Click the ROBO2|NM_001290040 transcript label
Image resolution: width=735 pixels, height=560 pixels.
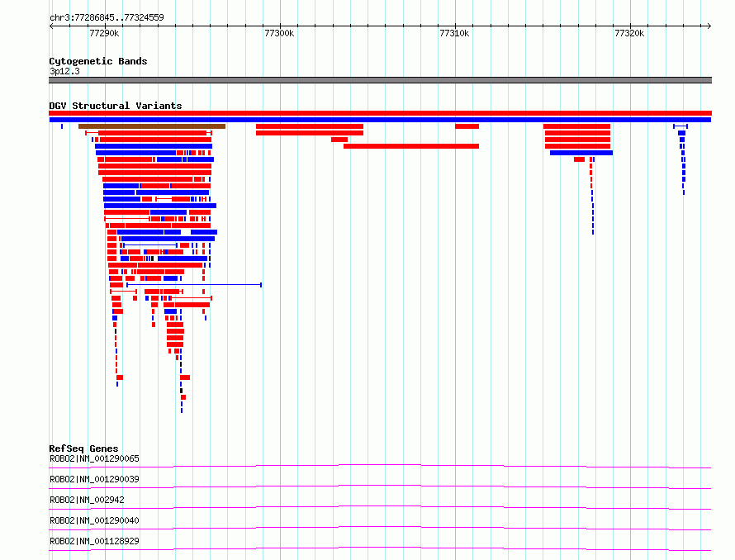point(94,520)
